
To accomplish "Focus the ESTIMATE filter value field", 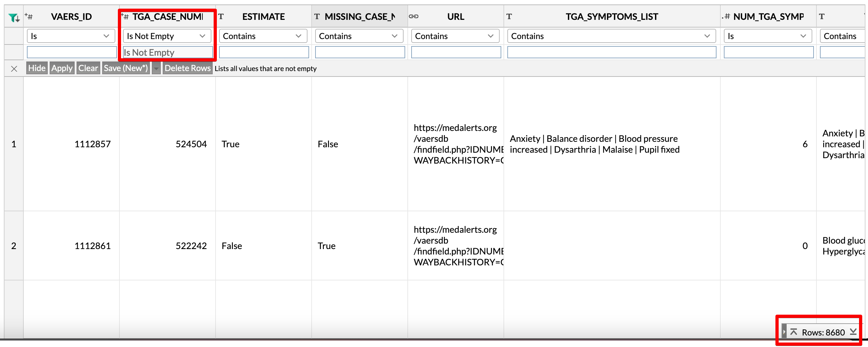I will [x=264, y=52].
